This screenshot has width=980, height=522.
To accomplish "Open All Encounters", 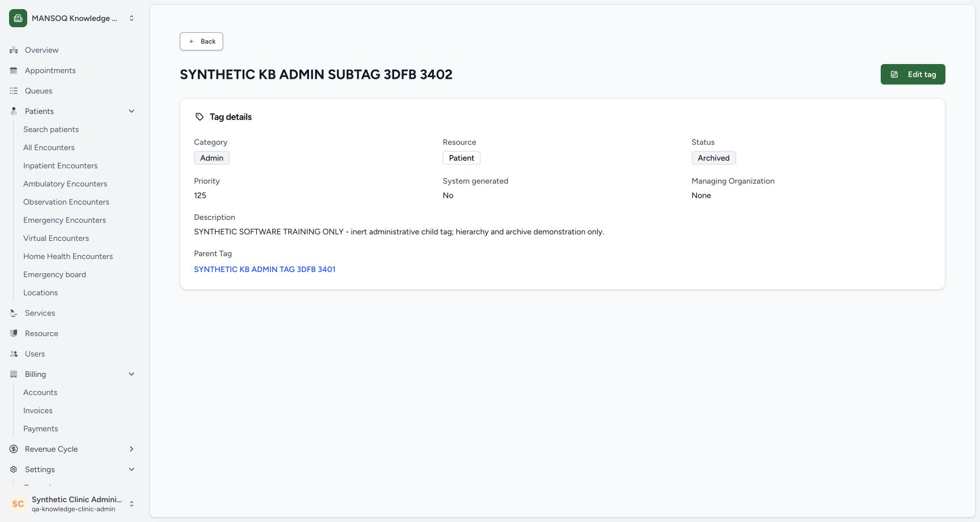I will [x=49, y=147].
